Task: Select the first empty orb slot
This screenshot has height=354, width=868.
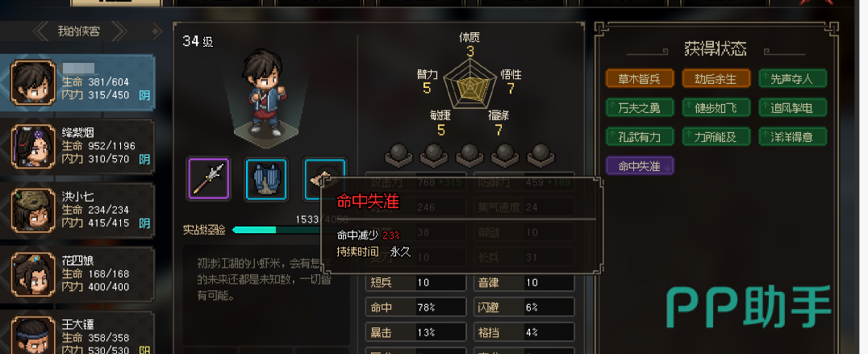Action: point(398,155)
